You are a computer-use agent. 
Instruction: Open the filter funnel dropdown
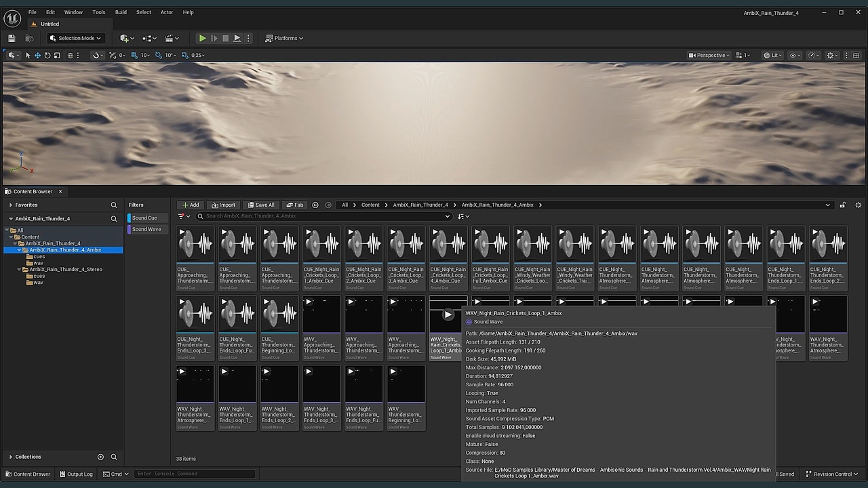pyautogui.click(x=184, y=216)
